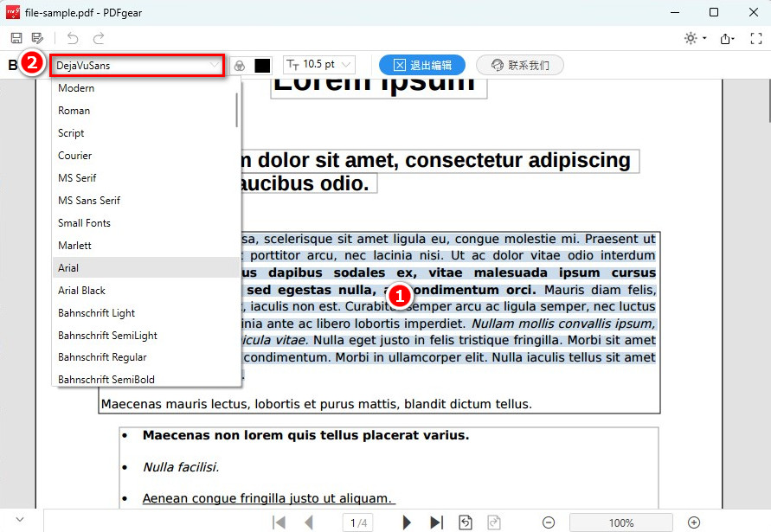Zoom out with the minus button
Image resolution: width=771 pixels, height=532 pixels.
click(x=549, y=522)
